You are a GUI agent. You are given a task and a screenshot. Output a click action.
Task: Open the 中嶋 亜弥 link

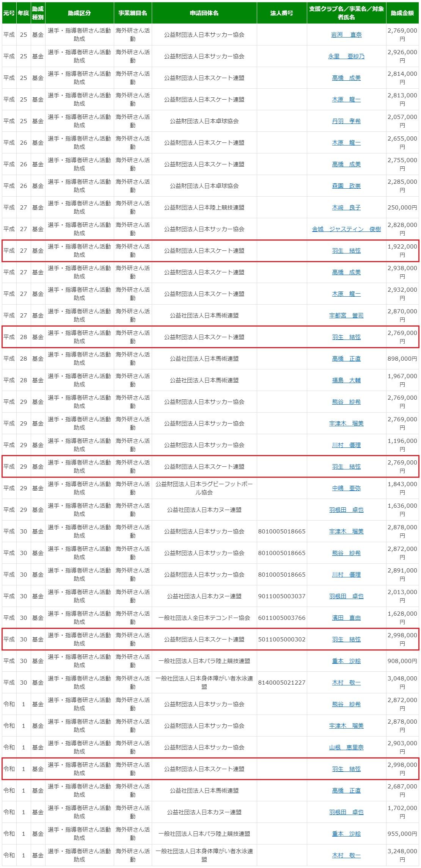pos(346,488)
